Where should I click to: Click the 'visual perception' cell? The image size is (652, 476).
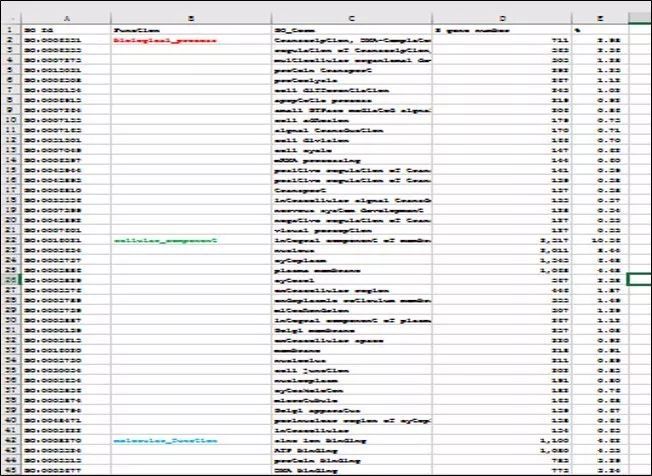pos(309,229)
